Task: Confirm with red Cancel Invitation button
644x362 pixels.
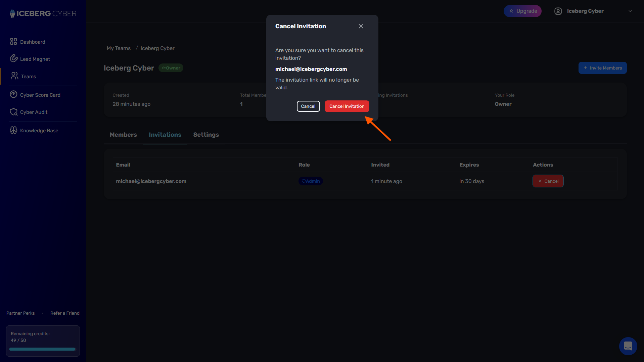Action: point(347,106)
